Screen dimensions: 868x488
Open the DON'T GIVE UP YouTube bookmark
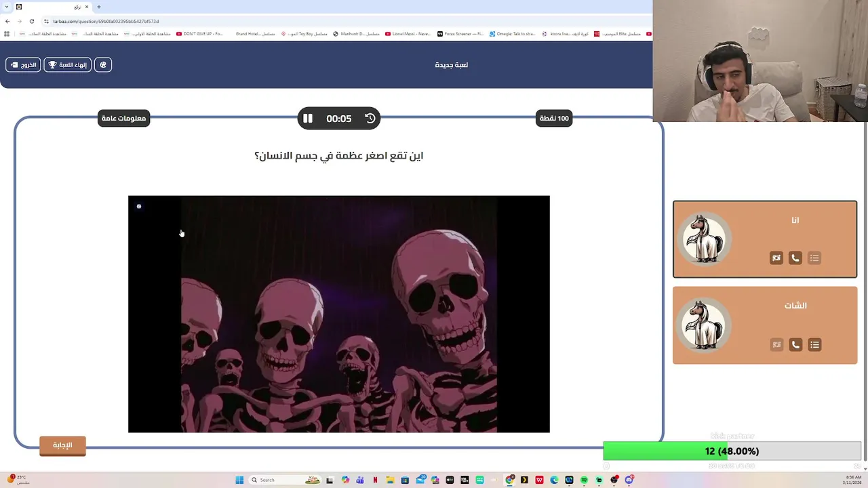click(199, 34)
